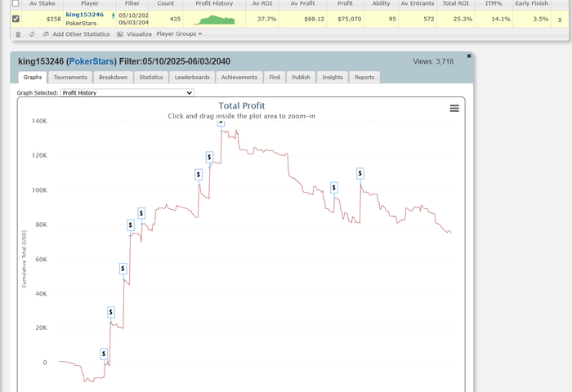Click the PokerStars link in panel title
This screenshot has height=392, width=572.
[92, 61]
